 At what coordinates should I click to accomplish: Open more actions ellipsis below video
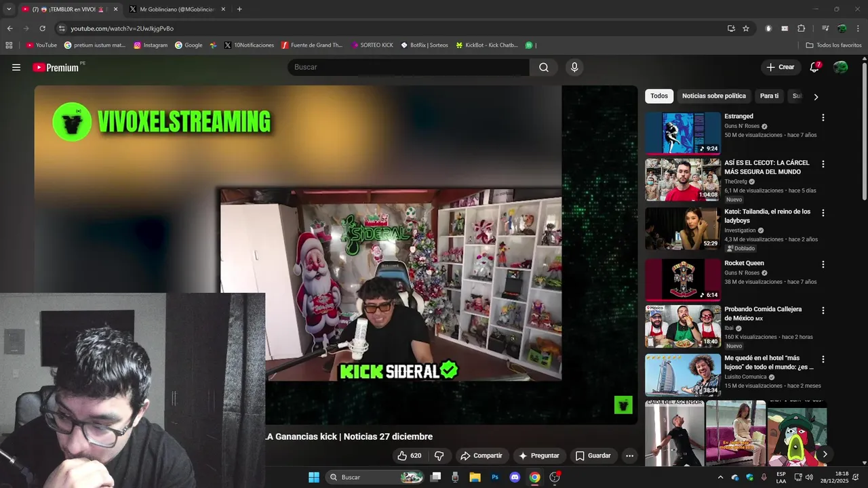[629, 455]
